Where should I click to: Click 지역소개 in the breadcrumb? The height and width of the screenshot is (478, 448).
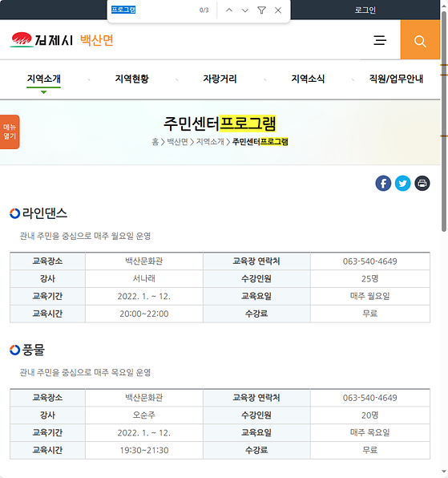pyautogui.click(x=210, y=142)
